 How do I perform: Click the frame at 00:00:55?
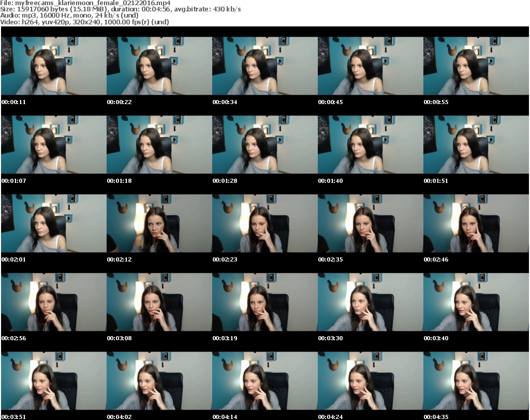click(x=476, y=65)
